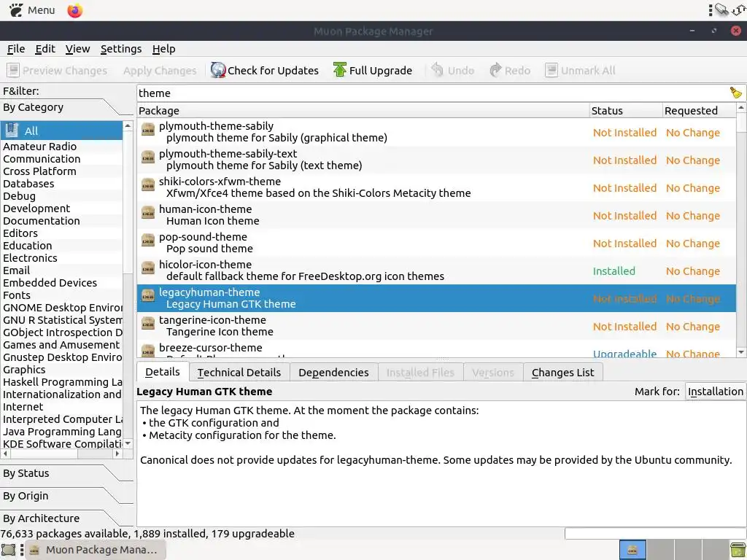Click the trash icon in bottom panel

click(x=738, y=550)
